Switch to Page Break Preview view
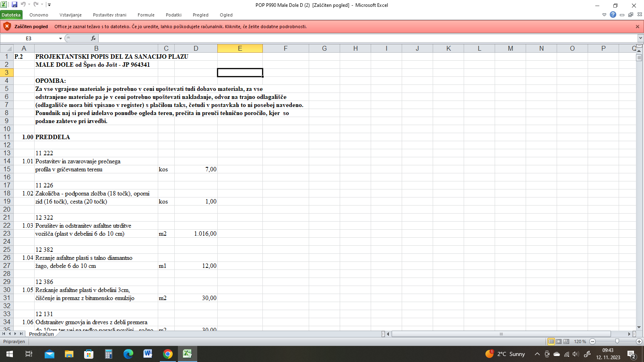The height and width of the screenshot is (362, 644). [566, 341]
